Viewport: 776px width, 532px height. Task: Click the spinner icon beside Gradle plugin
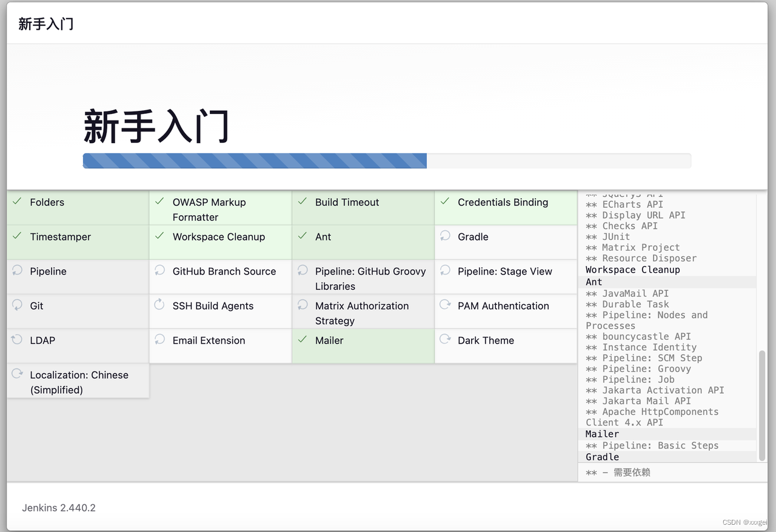coord(445,235)
